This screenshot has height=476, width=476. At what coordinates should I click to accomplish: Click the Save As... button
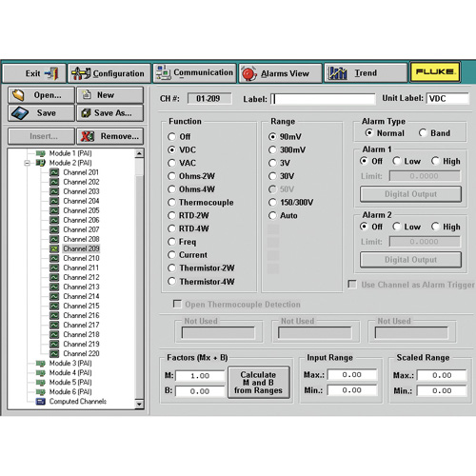[109, 113]
